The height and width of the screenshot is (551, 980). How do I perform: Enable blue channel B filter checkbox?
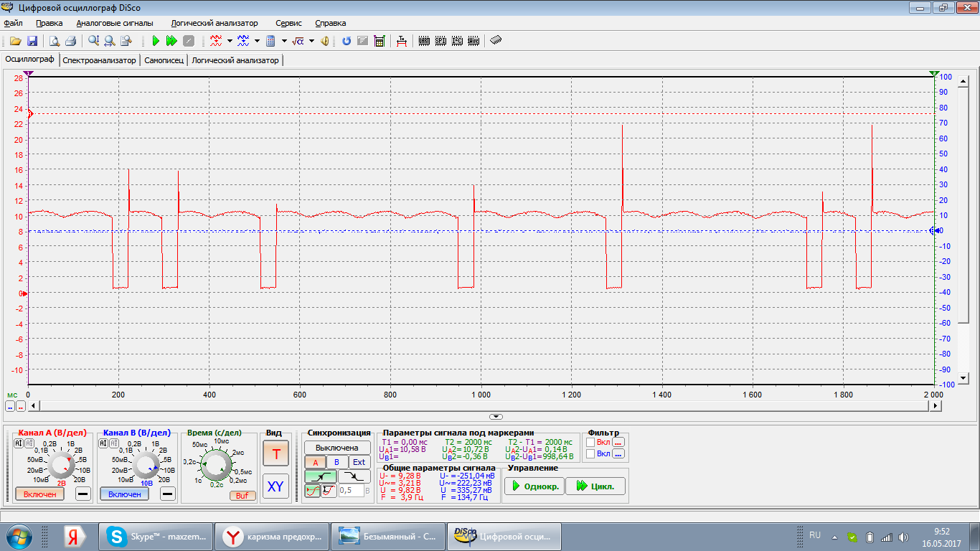tap(590, 453)
